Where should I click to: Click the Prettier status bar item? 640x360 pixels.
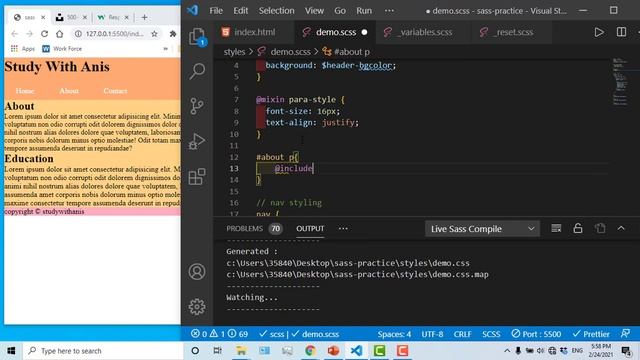[591, 334]
